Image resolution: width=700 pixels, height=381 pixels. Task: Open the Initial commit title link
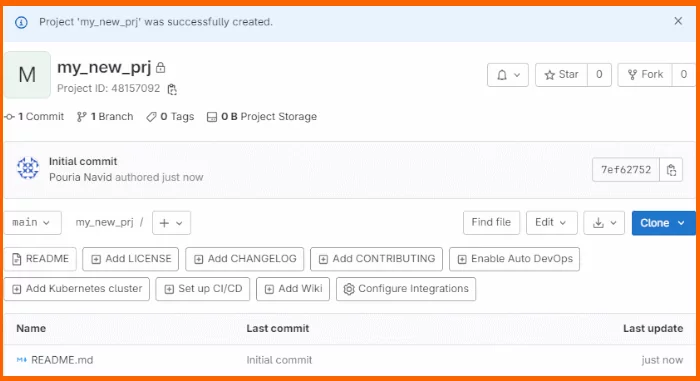click(83, 161)
